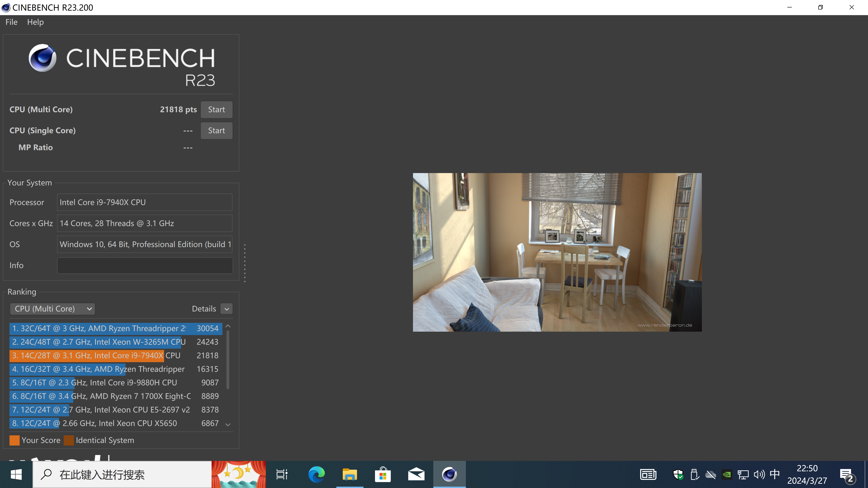This screenshot has height=488, width=868.
Task: Click the OneDrive cloud tray icon
Action: [x=711, y=474]
